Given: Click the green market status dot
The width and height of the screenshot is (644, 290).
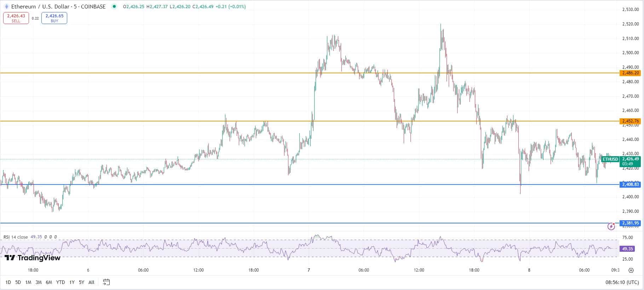Looking at the screenshot, I should 114,6.
